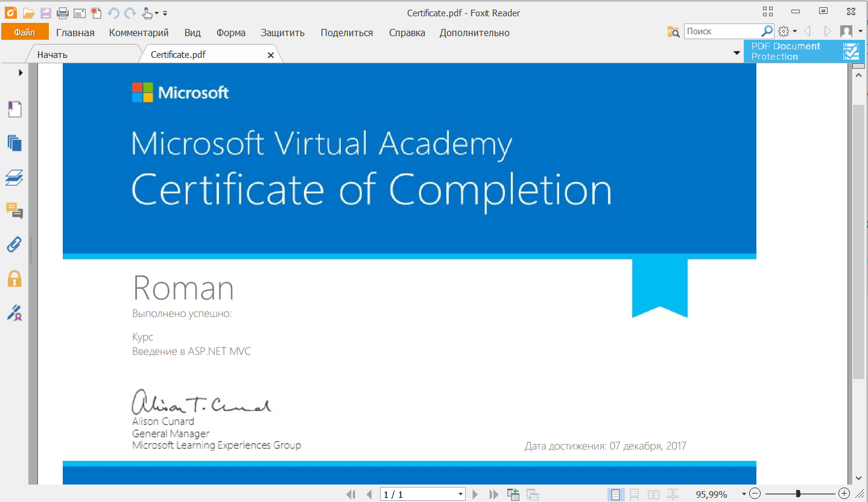Go to next view icon
The height and width of the screenshot is (502, 868).
[533, 495]
